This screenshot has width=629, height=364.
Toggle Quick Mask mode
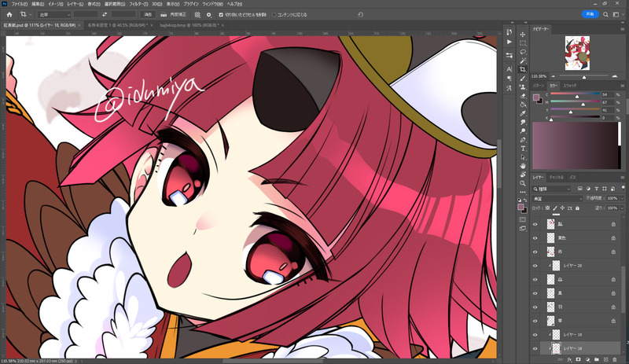tap(523, 219)
